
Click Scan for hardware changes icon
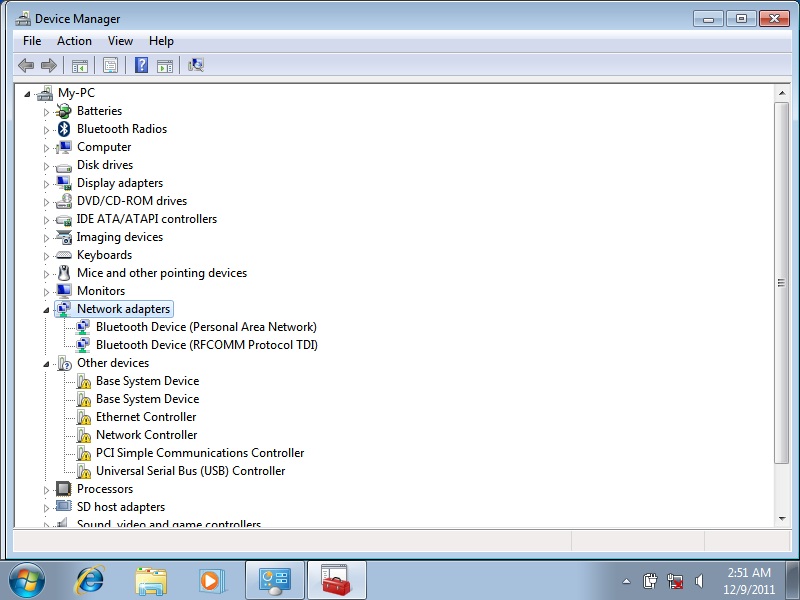(196, 65)
